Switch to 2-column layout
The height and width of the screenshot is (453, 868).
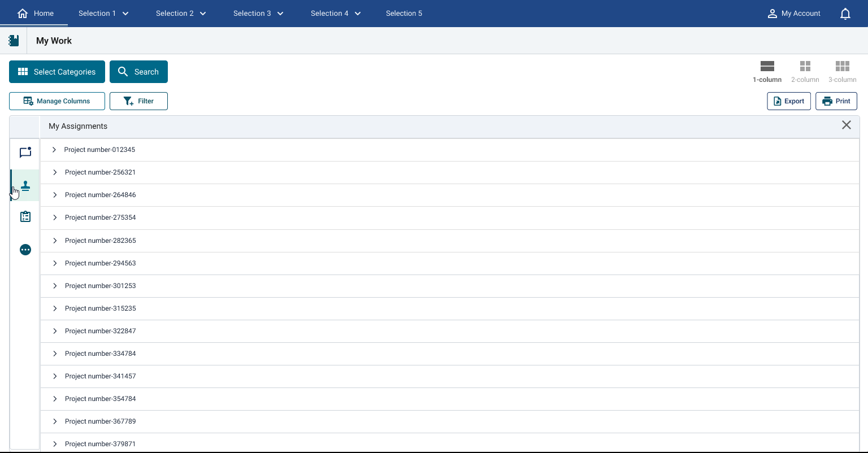pos(805,72)
